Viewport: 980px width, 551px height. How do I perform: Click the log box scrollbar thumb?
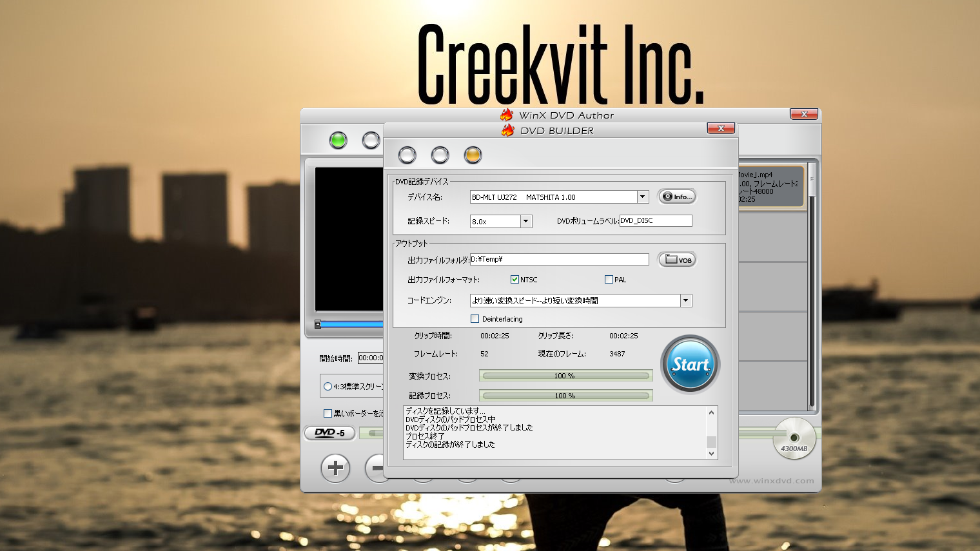(712, 441)
